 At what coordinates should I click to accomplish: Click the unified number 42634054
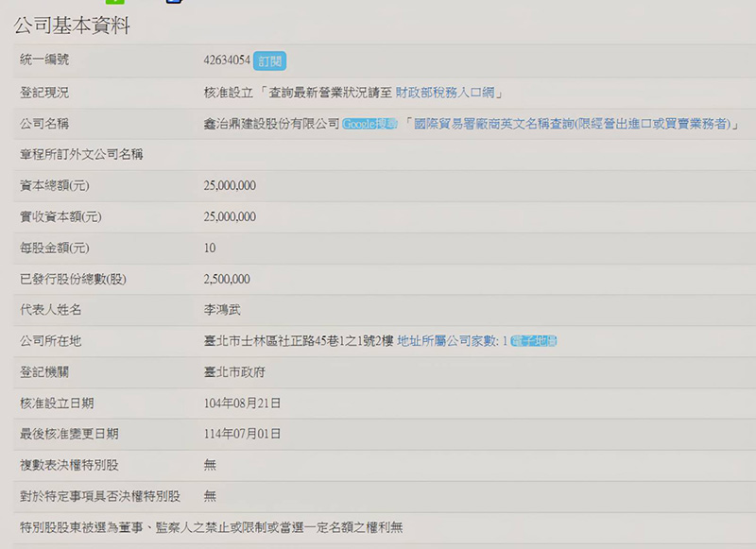pyautogui.click(x=227, y=60)
